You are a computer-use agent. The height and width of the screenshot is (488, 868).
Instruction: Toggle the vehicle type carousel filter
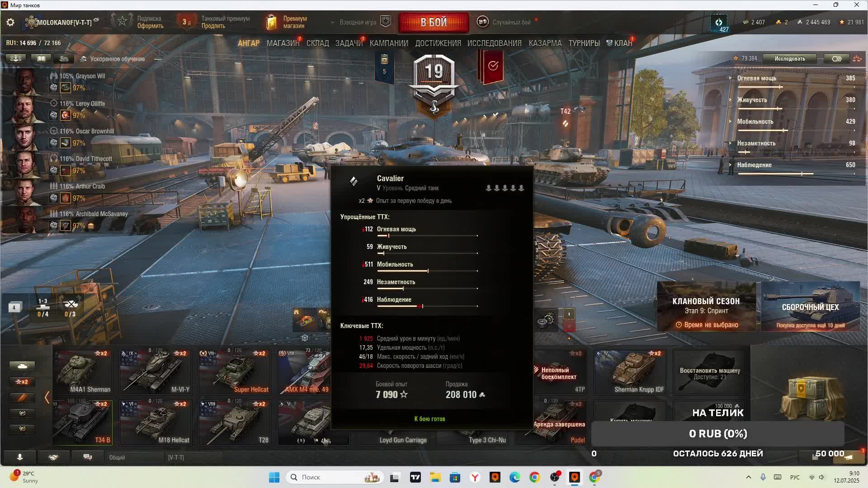point(22,366)
